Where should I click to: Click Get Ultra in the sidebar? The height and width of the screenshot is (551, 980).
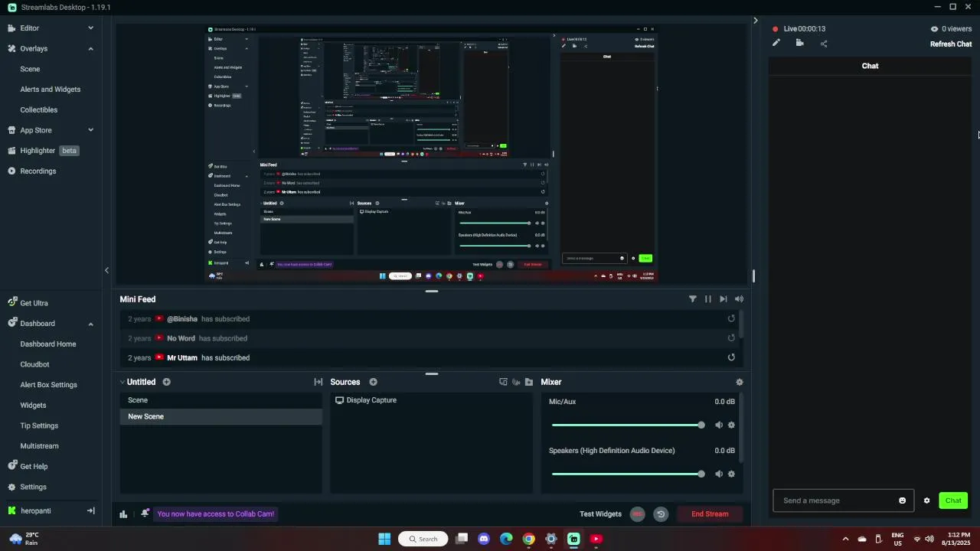(34, 303)
